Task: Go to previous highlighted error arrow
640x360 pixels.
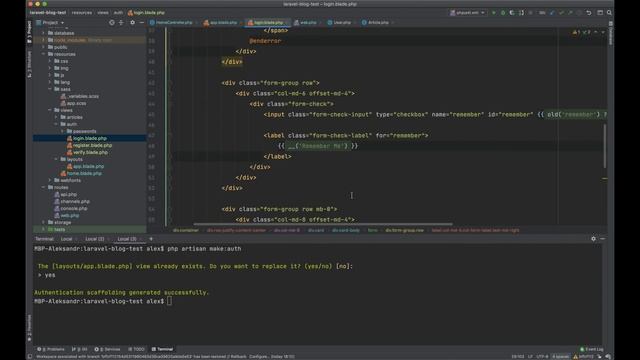Action: 596,32
